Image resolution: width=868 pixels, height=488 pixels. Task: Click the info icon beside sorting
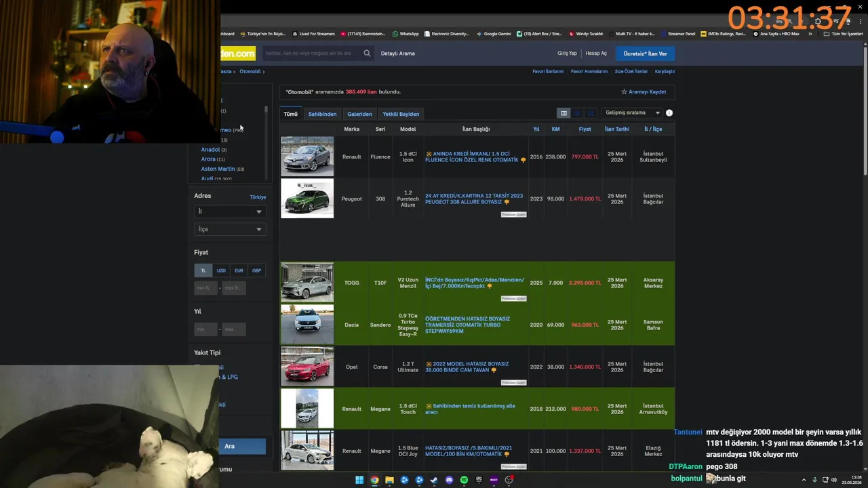point(669,113)
